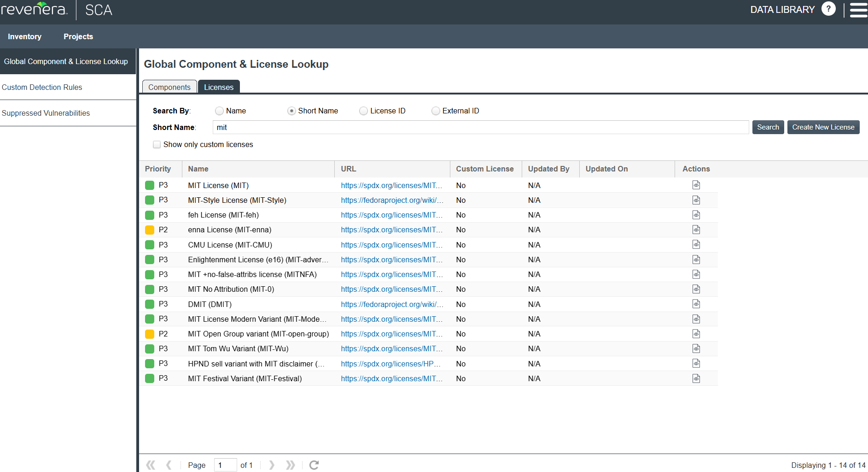The width and height of the screenshot is (868, 472).
Task: Click the Short Name text input field
Action: coord(480,128)
